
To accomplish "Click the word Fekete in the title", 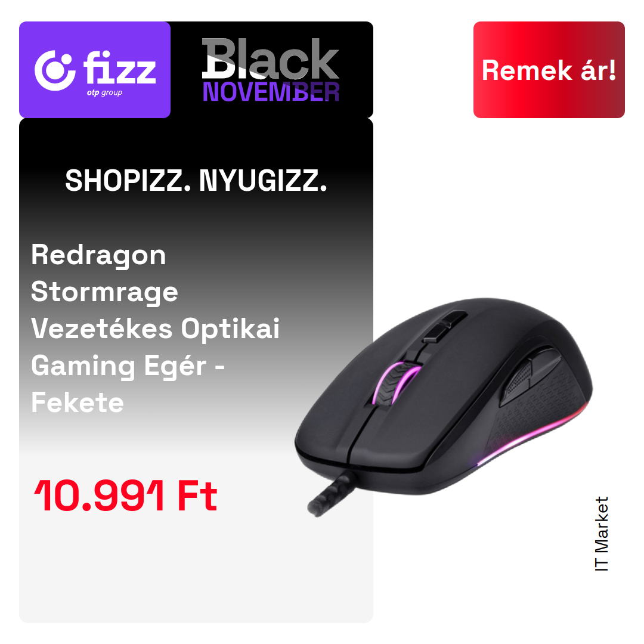I will click(78, 402).
